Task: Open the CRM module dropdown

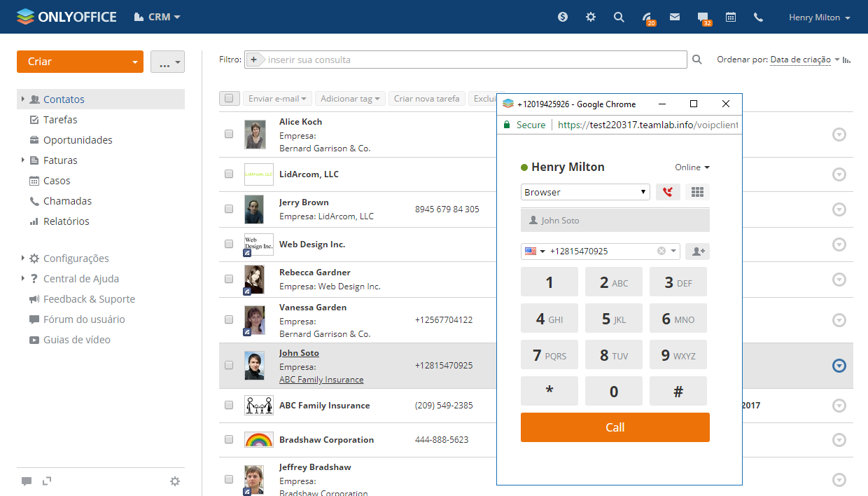Action: tap(157, 17)
